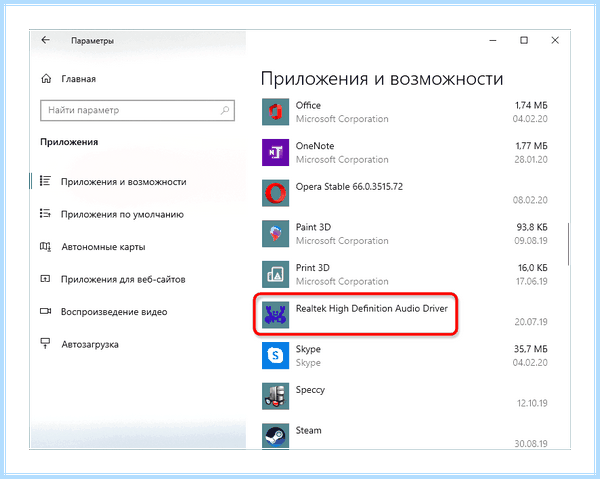Click the search magnifier icon
The width and height of the screenshot is (600, 479).
[x=225, y=110]
